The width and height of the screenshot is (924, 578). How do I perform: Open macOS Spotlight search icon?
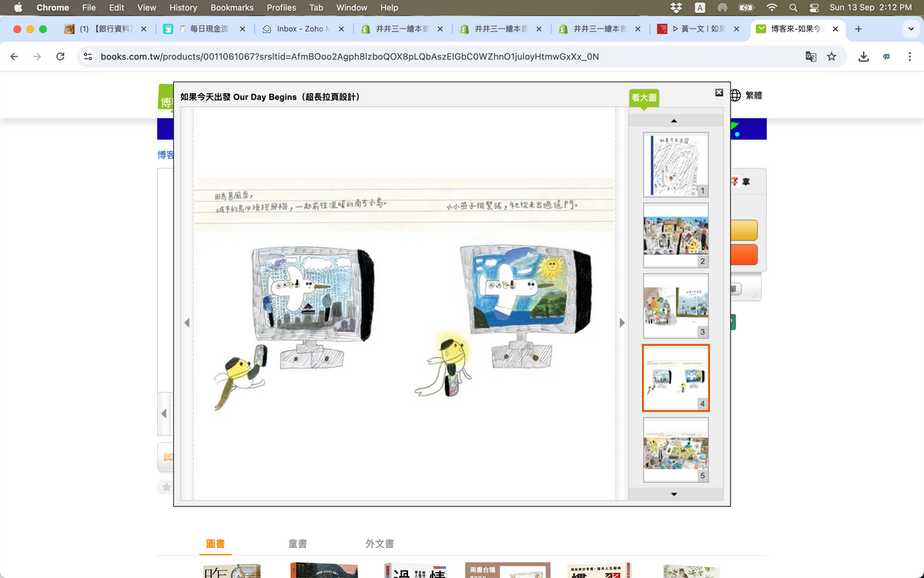pos(793,8)
